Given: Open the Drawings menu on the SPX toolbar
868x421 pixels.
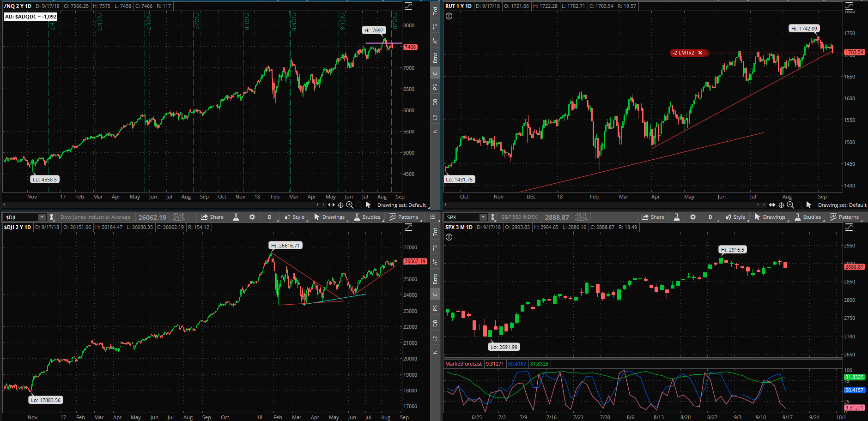Looking at the screenshot, I should coord(770,217).
